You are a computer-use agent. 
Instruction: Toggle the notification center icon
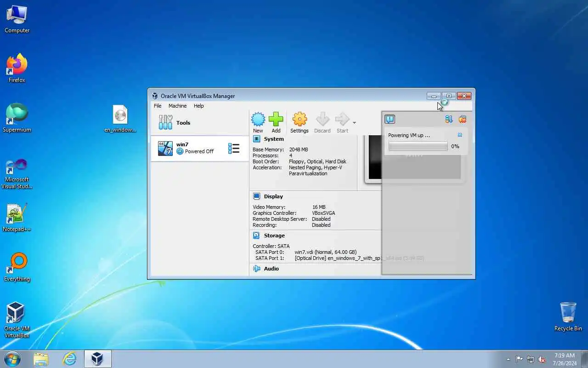point(390,119)
